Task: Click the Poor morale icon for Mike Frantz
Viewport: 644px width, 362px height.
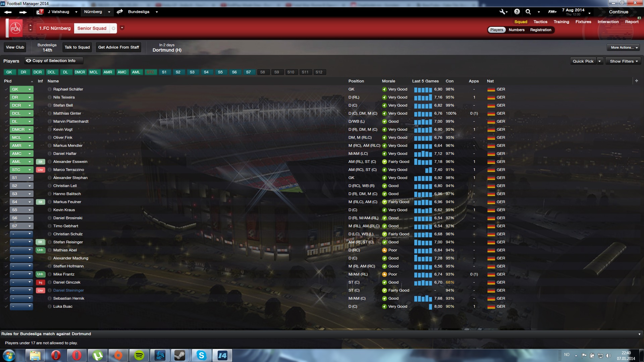Action: coord(384,274)
